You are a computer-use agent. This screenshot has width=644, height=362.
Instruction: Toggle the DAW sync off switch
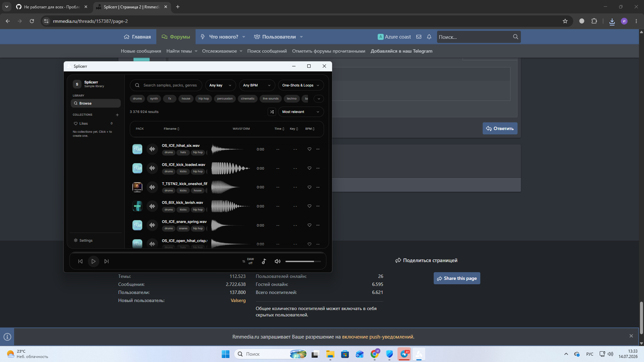pos(249,261)
